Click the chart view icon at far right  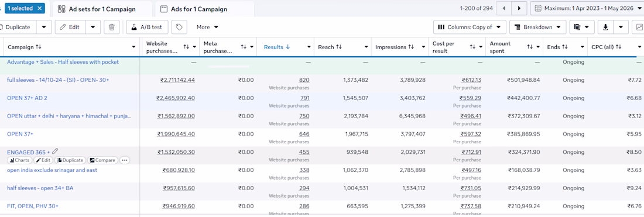click(x=639, y=27)
